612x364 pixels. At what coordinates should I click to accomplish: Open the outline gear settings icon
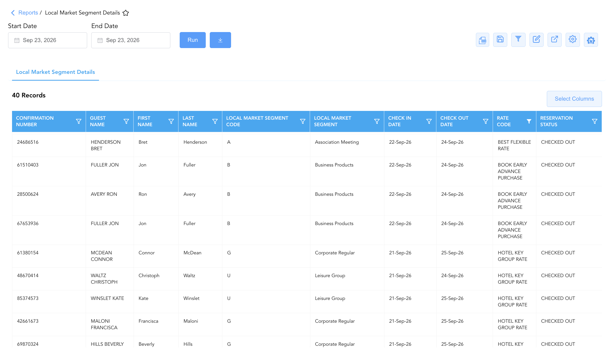[x=573, y=40]
